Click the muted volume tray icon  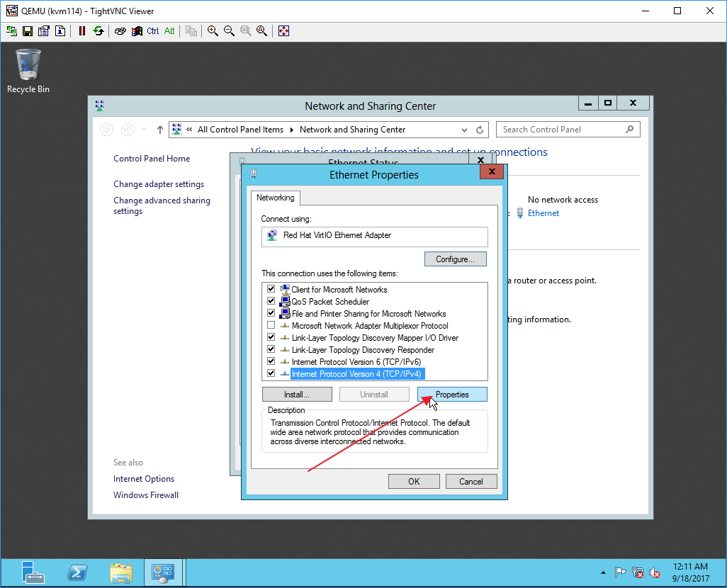click(x=655, y=572)
